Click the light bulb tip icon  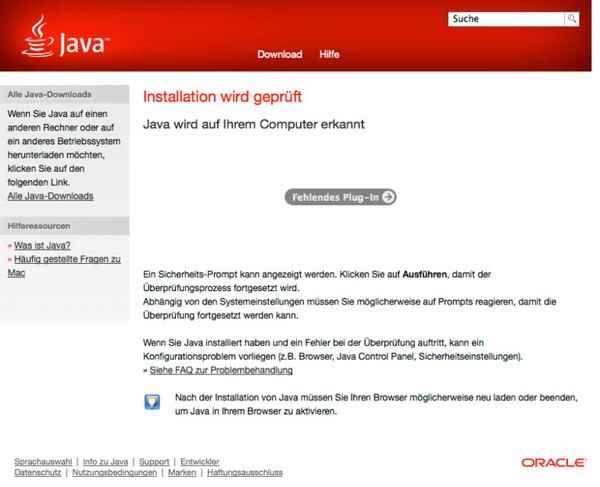152,402
